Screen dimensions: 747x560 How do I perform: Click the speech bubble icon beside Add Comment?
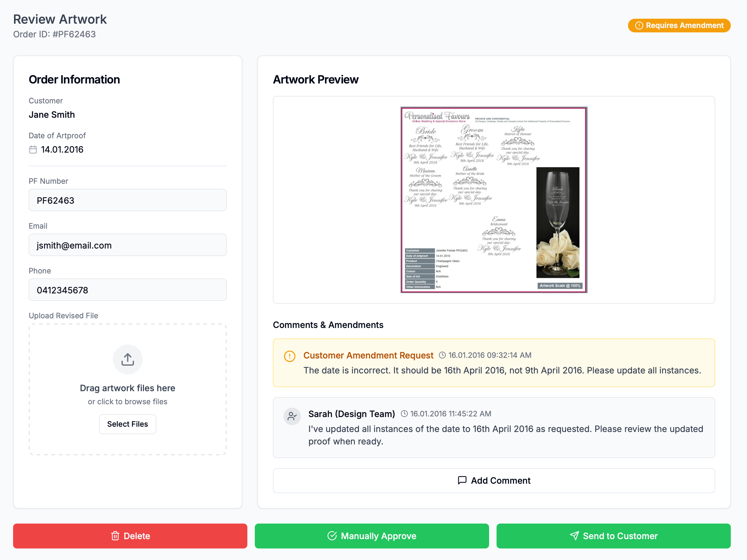point(462,480)
